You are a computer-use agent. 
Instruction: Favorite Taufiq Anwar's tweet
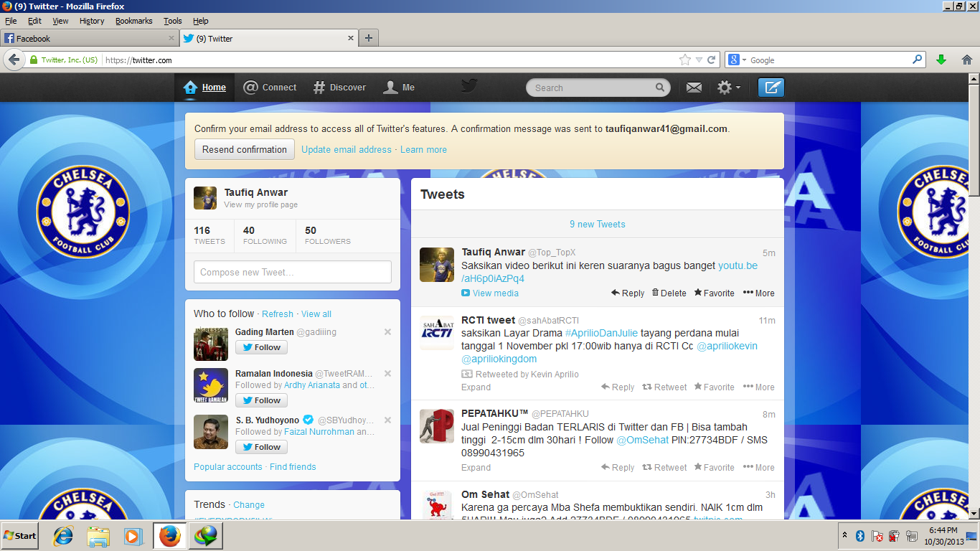[714, 293]
